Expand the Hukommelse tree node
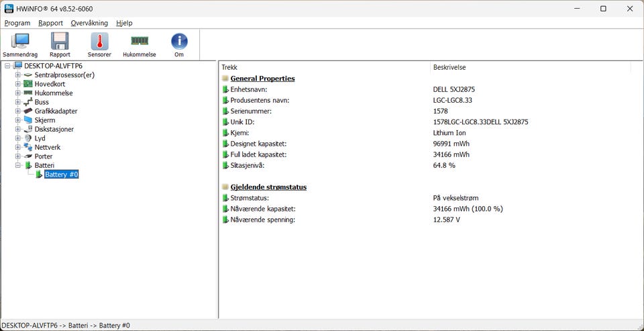This screenshot has height=331, width=644. click(x=17, y=93)
